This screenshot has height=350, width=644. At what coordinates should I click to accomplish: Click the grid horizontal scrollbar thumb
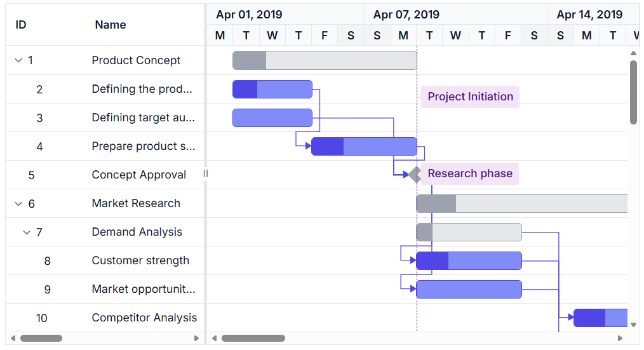[x=41, y=339]
